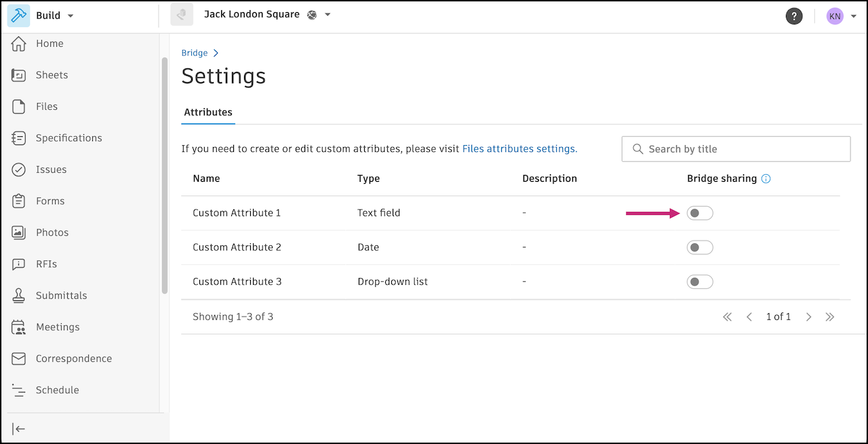The image size is (868, 444).
Task: Collapse the sidebar with arrow icon
Action: click(19, 428)
